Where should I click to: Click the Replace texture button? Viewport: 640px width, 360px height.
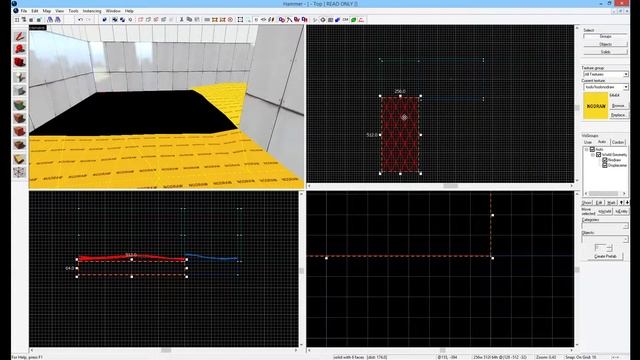click(619, 115)
